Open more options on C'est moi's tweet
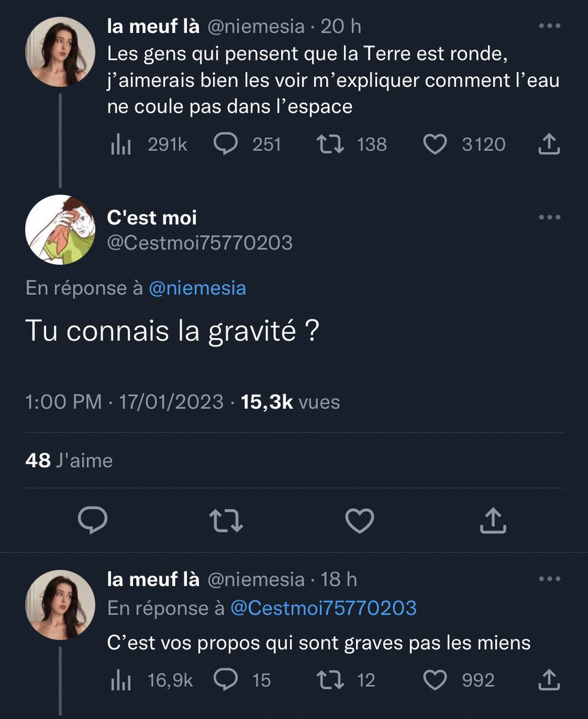The width and height of the screenshot is (588, 719). coord(550,217)
